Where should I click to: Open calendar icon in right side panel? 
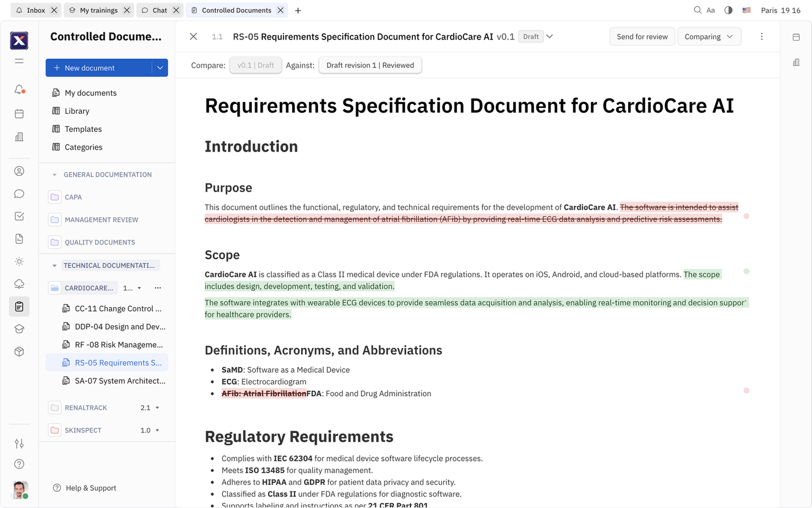click(796, 37)
